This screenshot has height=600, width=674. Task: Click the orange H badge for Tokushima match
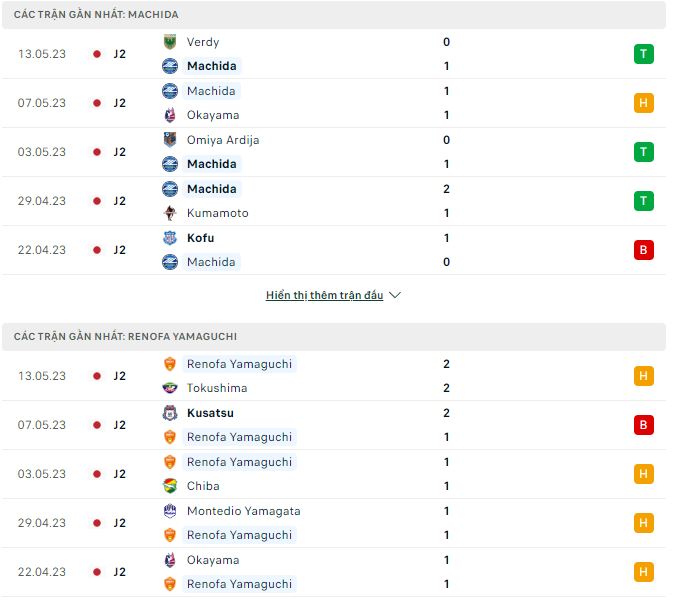[x=643, y=376]
